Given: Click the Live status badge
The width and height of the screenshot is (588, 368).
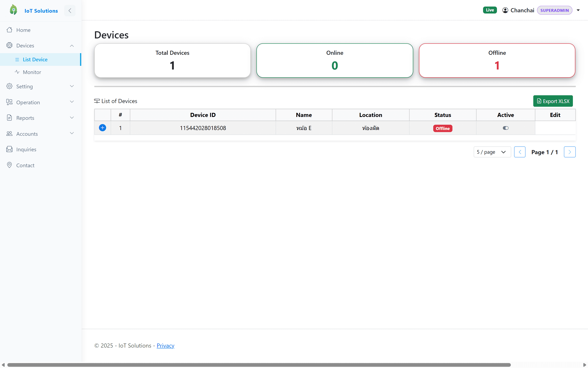Looking at the screenshot, I should pyautogui.click(x=490, y=10).
